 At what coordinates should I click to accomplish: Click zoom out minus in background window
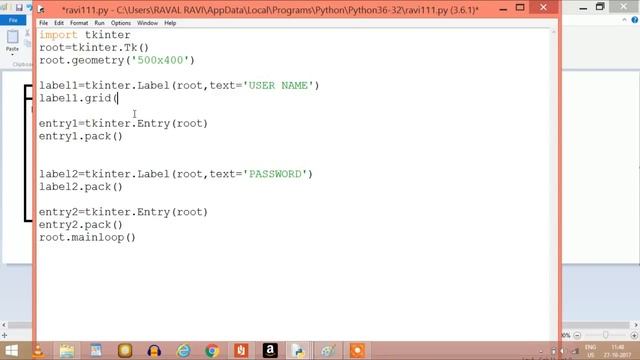577,335
